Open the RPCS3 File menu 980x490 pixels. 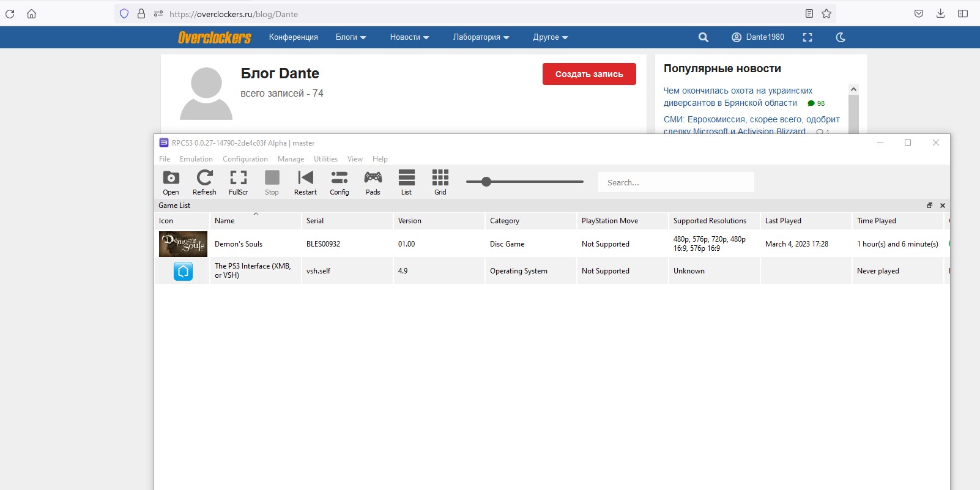165,159
